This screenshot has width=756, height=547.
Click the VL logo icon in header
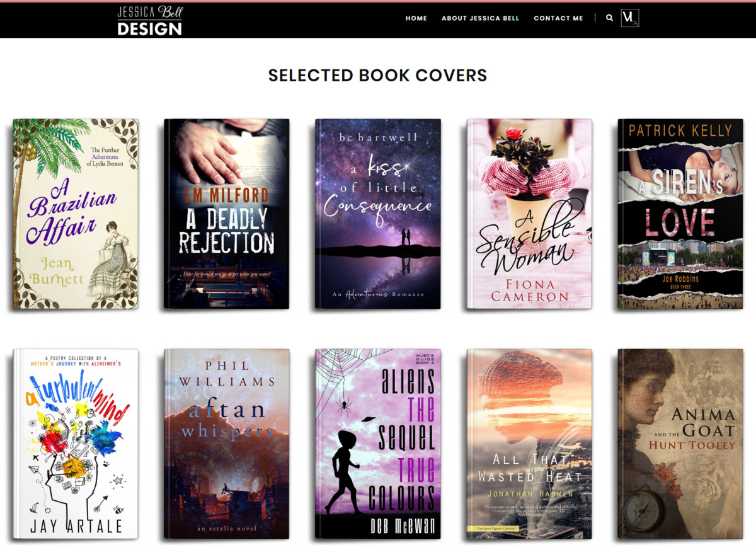click(x=629, y=18)
